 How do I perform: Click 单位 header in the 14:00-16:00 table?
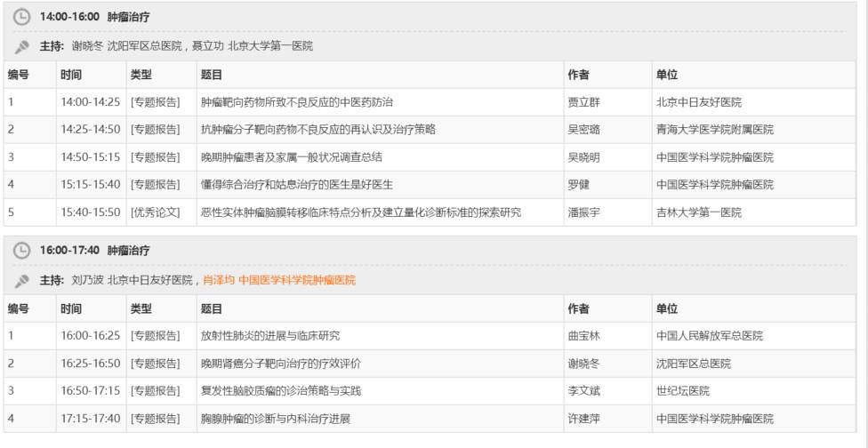tap(667, 75)
